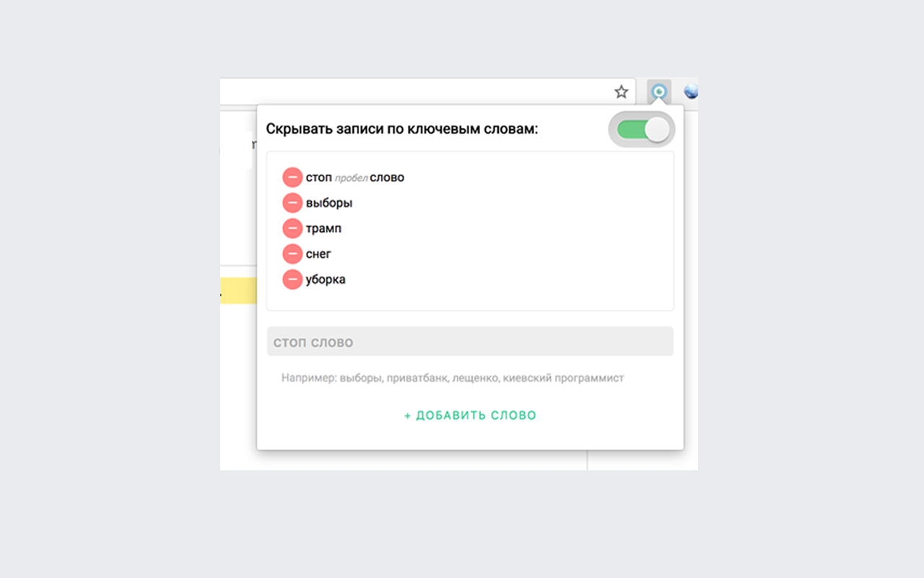This screenshot has width=924, height=578.
Task: Delete the "снег" keyword entry
Action: click(x=292, y=254)
